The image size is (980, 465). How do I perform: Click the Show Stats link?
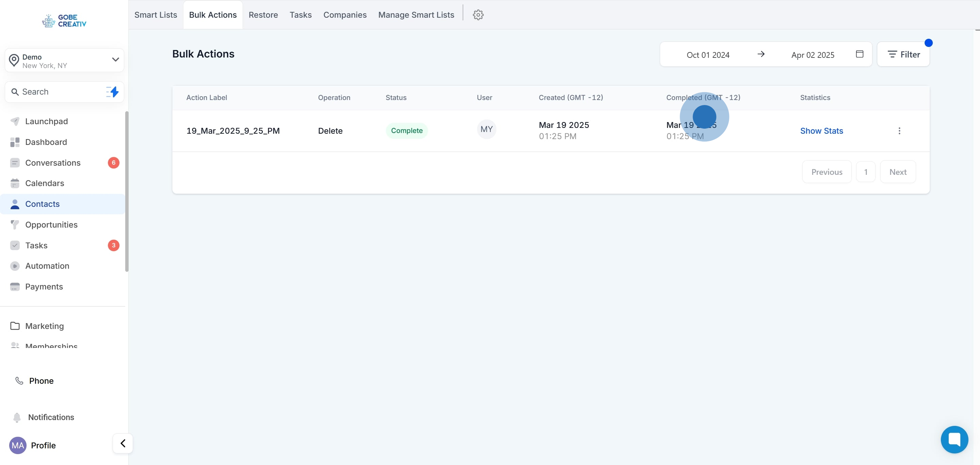(821, 131)
